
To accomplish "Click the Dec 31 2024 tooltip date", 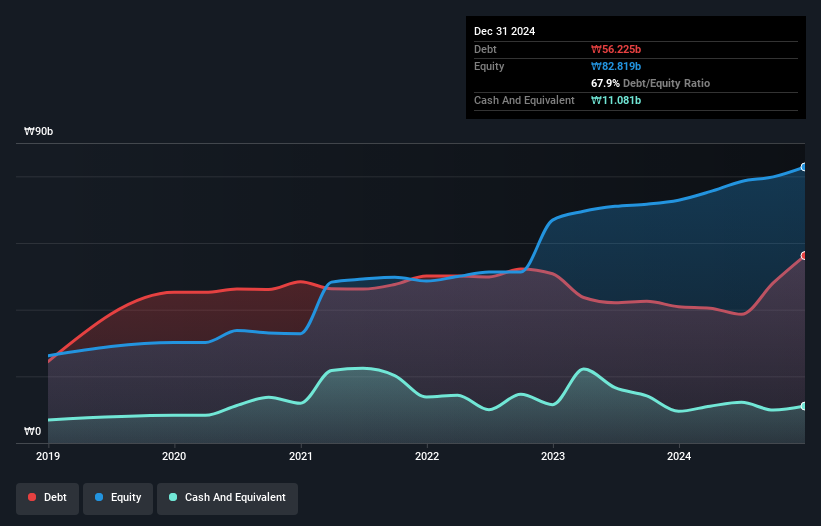I will coord(504,31).
